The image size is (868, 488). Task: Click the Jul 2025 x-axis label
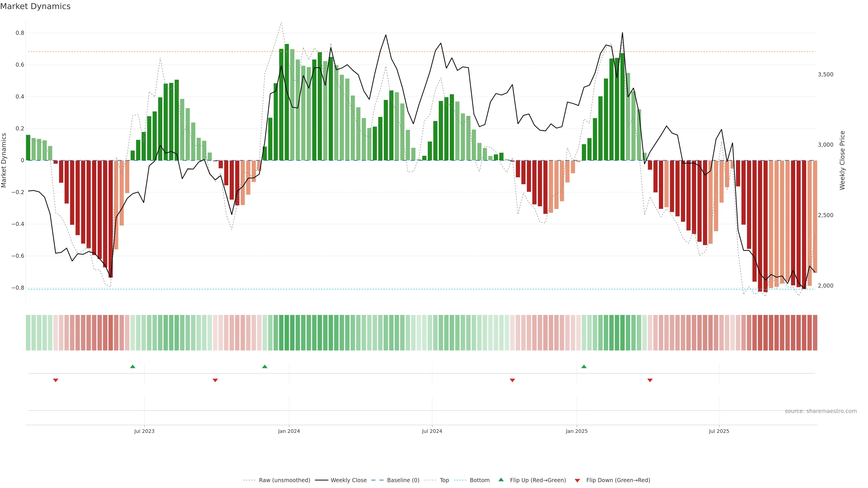[719, 431]
